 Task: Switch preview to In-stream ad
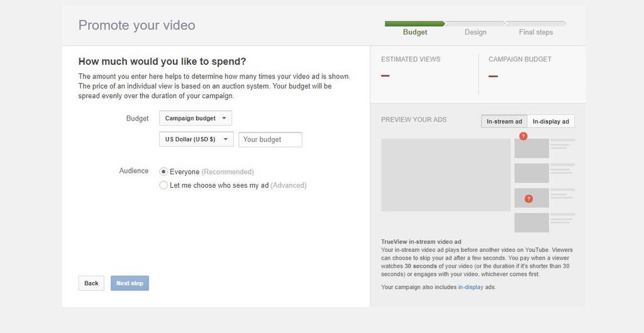pos(504,121)
